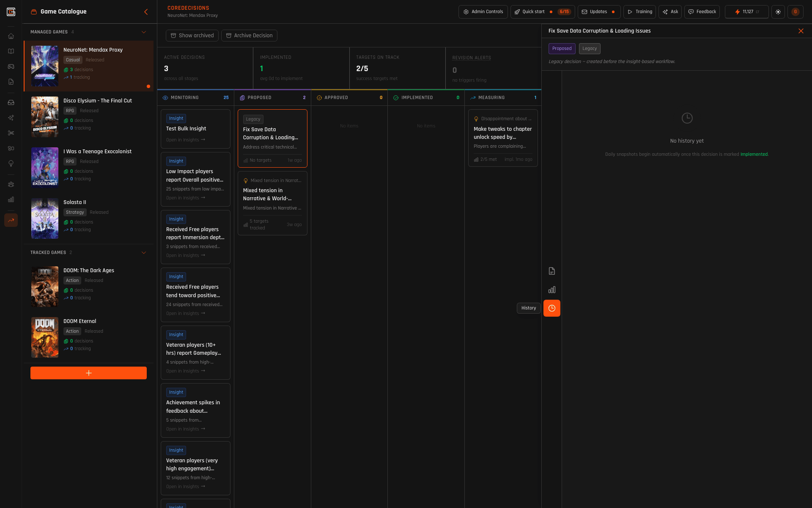Open the user avatar menu

(x=795, y=12)
